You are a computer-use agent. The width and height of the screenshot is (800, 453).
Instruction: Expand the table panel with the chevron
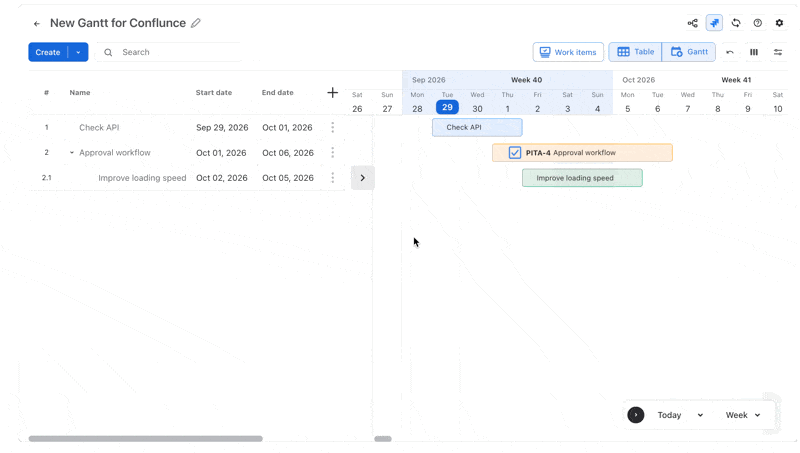[x=363, y=178]
